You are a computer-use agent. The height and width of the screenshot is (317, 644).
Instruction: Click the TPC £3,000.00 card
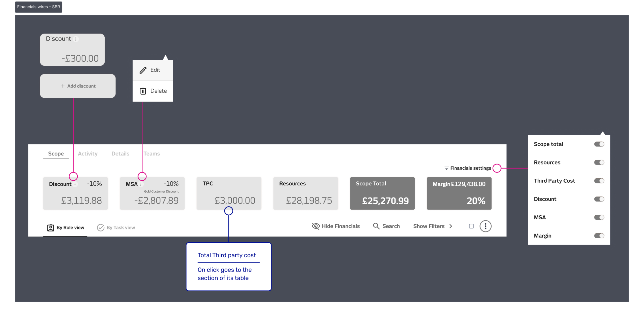click(229, 193)
